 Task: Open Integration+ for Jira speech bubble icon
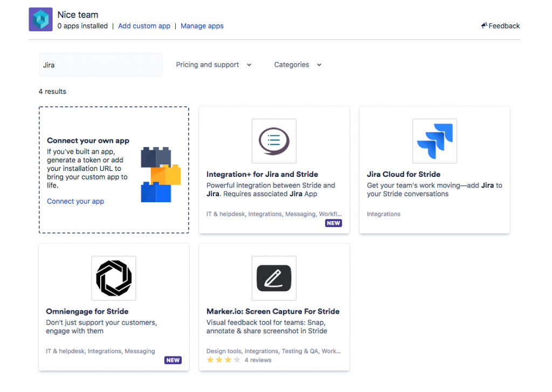(274, 141)
